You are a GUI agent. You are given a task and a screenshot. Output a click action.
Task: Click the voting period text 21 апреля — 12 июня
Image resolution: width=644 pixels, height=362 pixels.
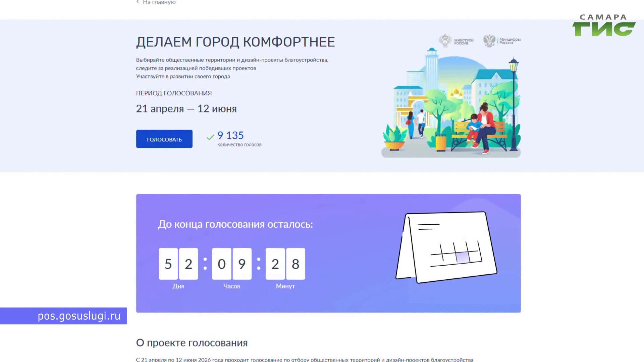tap(186, 108)
